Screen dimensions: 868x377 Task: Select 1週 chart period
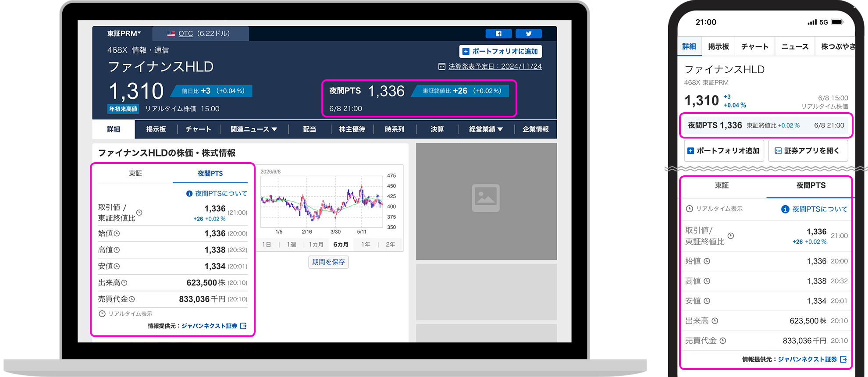pos(292,245)
